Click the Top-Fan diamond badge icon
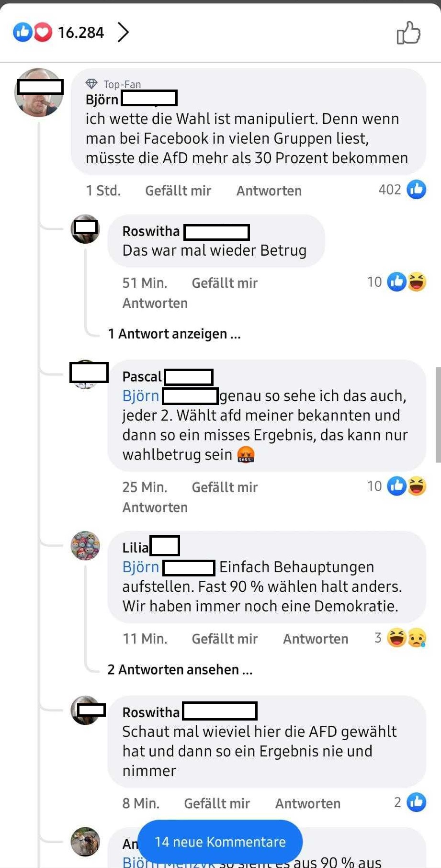 tap(91, 84)
